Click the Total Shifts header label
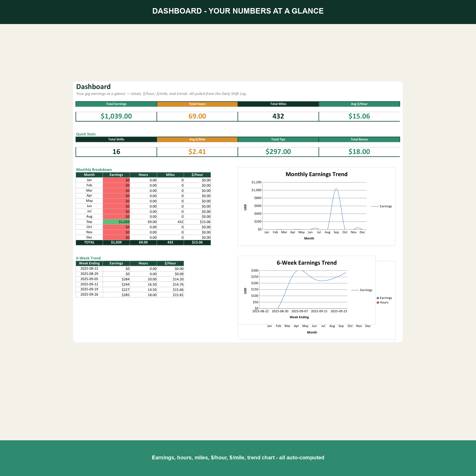 (116, 139)
